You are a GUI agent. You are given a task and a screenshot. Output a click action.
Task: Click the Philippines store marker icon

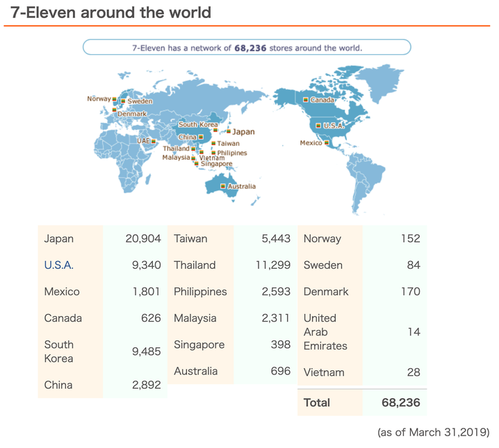click(213, 153)
